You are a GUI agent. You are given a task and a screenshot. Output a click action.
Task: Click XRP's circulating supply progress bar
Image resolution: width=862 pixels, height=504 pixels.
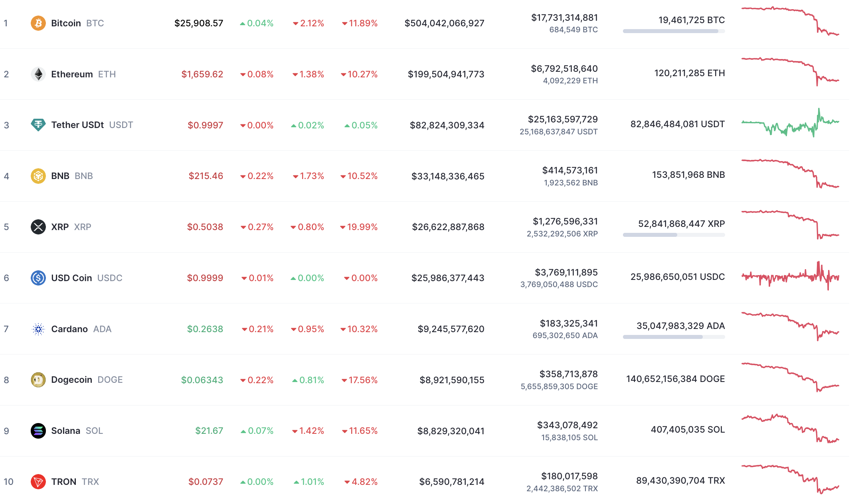tap(673, 235)
